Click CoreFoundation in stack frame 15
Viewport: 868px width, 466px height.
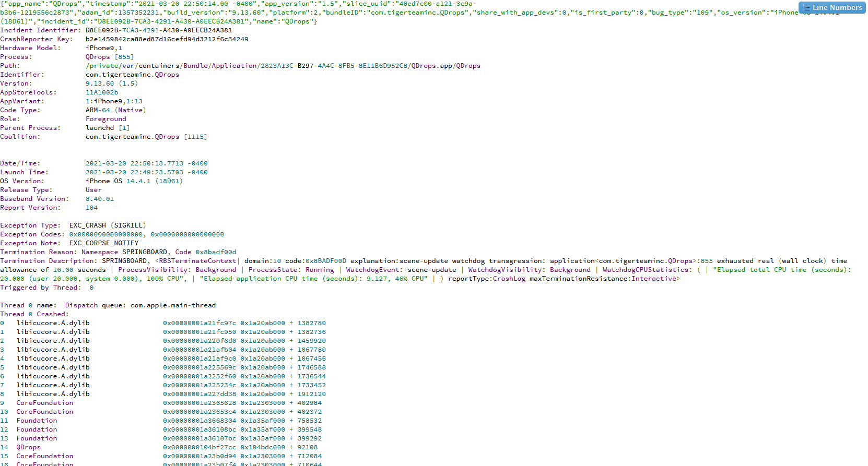pyautogui.click(x=45, y=456)
